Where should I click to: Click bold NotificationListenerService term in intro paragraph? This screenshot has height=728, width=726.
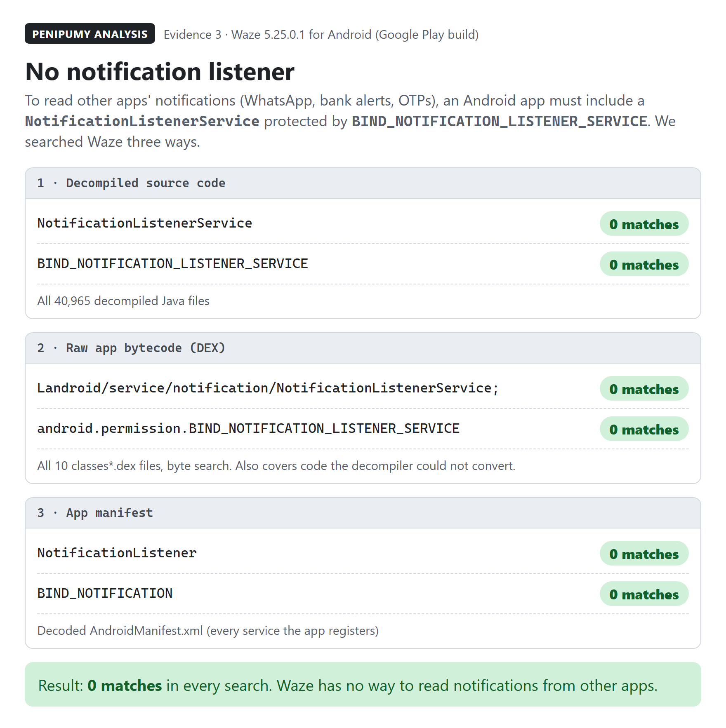[142, 121]
